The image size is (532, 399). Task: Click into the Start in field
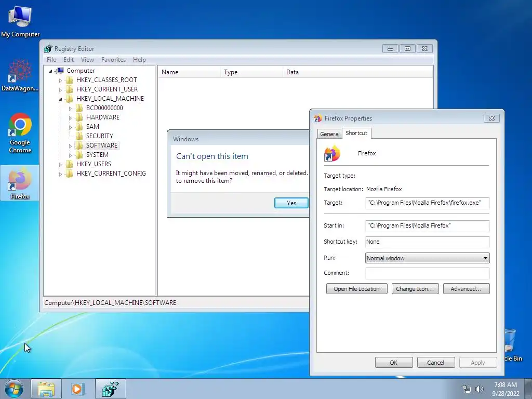(427, 225)
